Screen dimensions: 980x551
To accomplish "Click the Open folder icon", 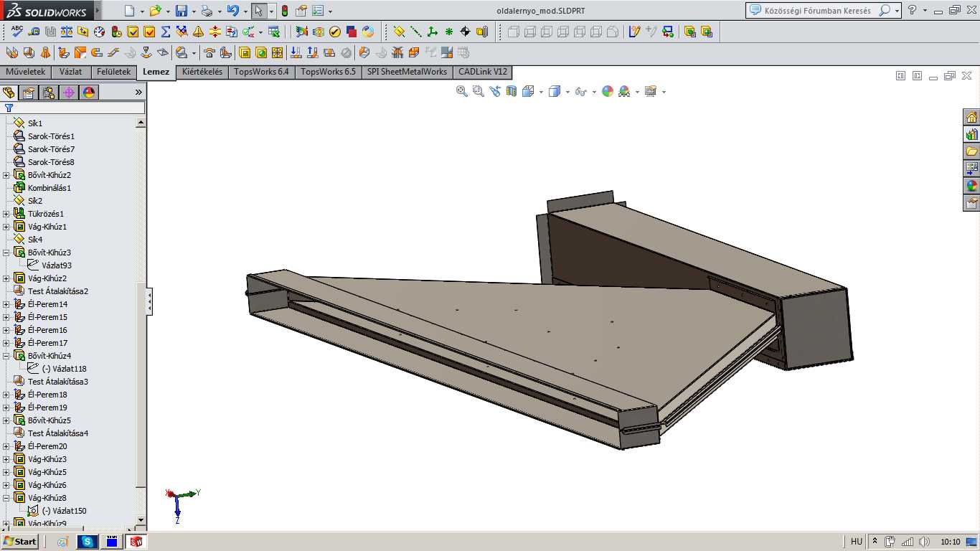I will pos(155,11).
